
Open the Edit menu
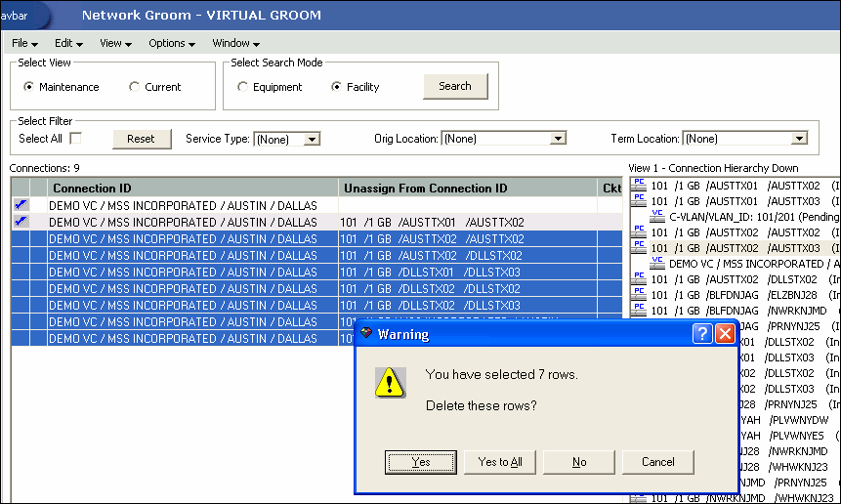pos(68,43)
